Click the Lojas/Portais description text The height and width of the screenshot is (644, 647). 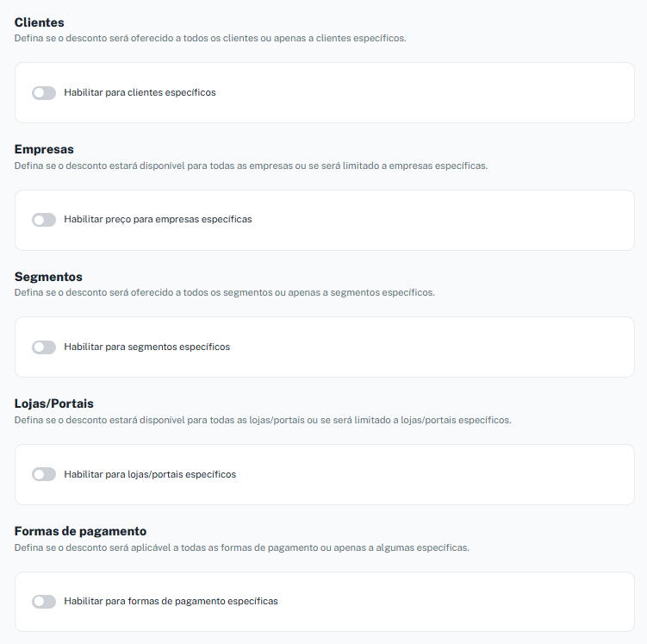[263, 420]
